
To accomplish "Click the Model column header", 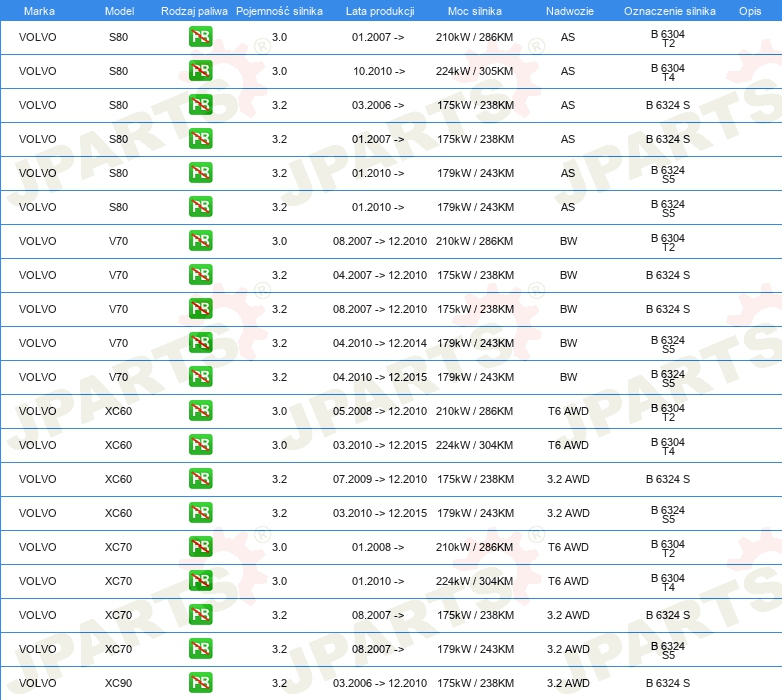I will pyautogui.click(x=119, y=11).
